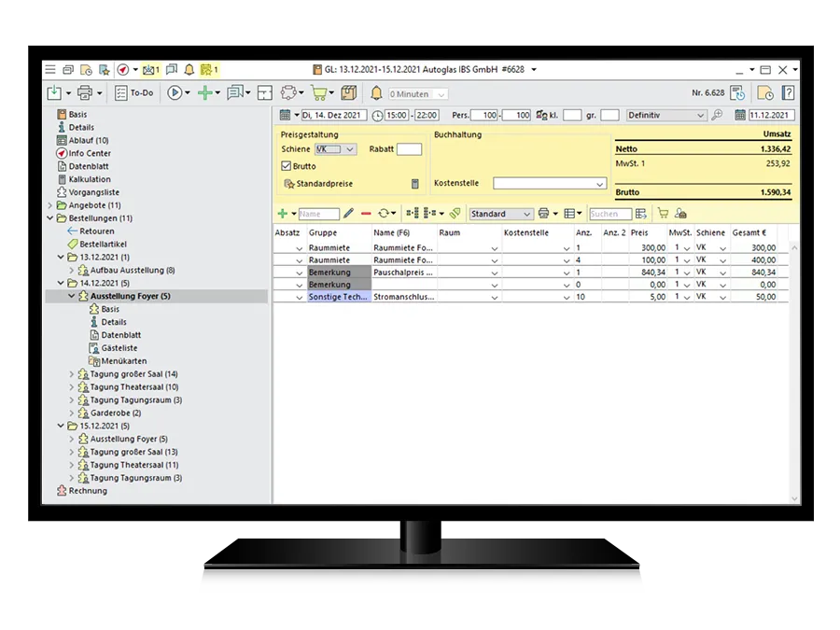Click the To-Do checklist toolbar button
Viewport: 840px width, 630px height.
133,92
